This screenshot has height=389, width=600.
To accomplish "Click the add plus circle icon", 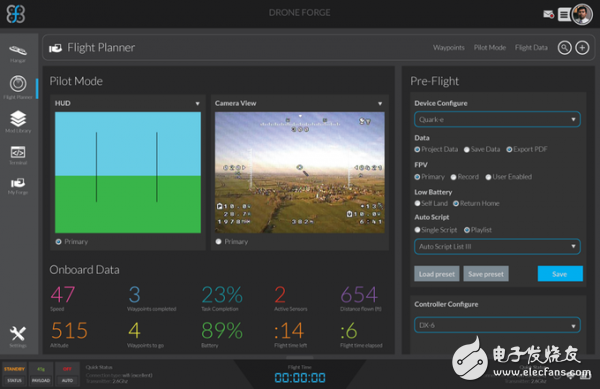I will tap(582, 48).
